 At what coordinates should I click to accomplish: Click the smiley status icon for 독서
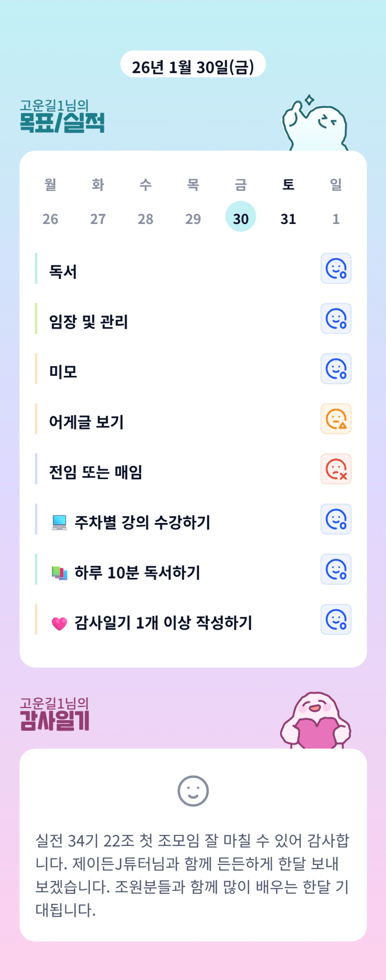pos(336,269)
